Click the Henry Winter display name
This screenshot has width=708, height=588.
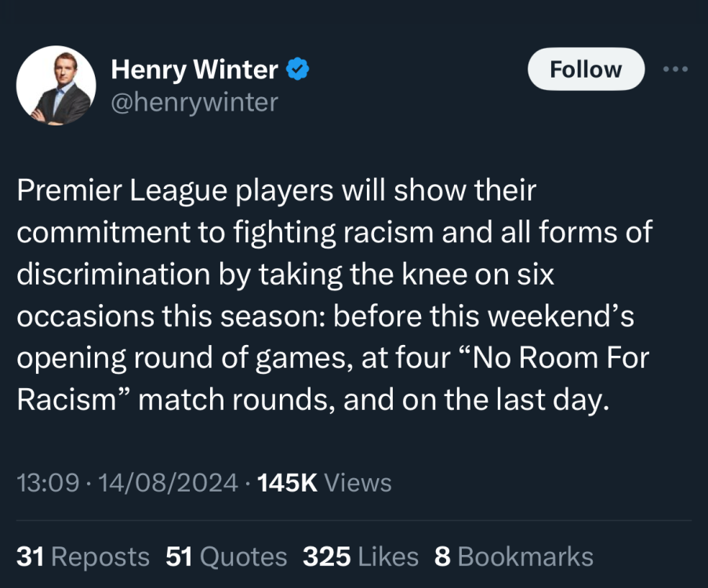point(194,71)
